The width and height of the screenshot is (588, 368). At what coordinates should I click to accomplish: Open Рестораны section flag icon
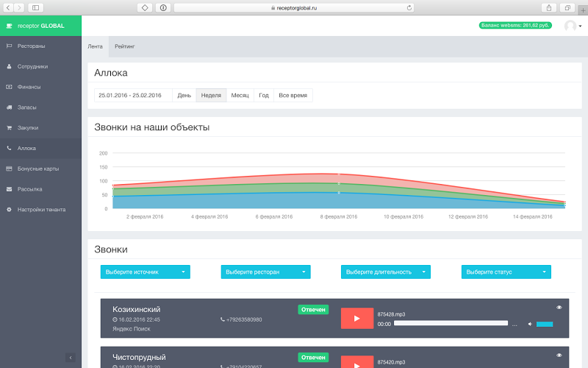click(9, 46)
